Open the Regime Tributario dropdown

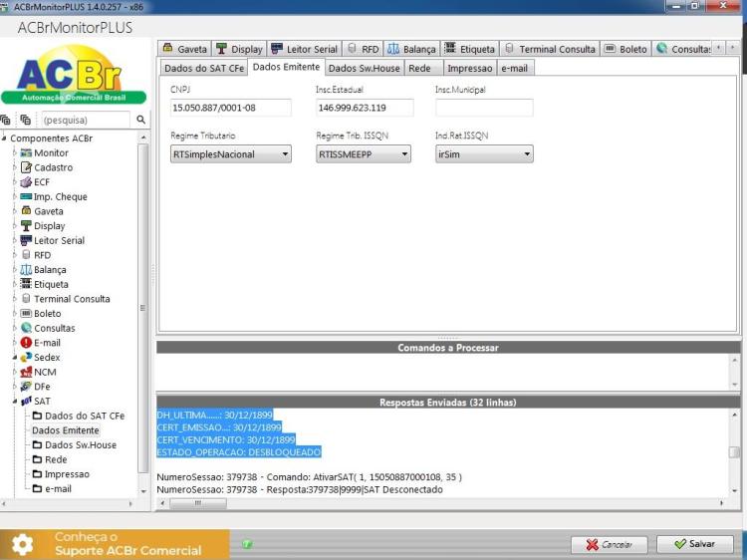[231, 154]
